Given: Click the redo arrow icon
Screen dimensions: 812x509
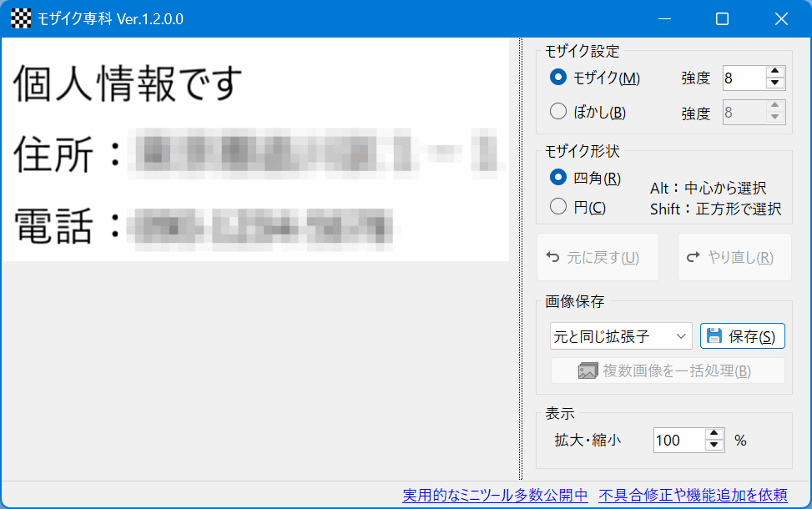Looking at the screenshot, I should click(x=692, y=257).
